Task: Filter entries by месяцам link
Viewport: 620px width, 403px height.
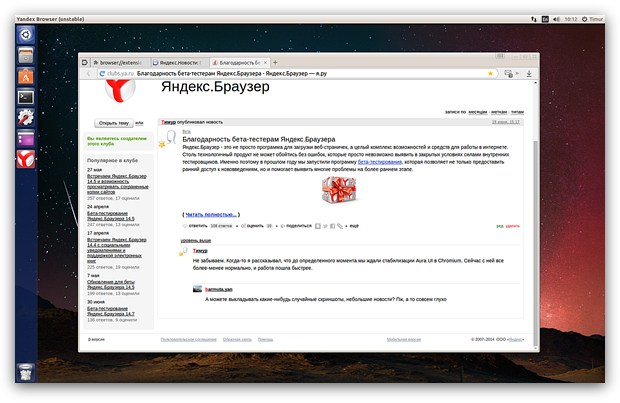Action: pos(478,112)
